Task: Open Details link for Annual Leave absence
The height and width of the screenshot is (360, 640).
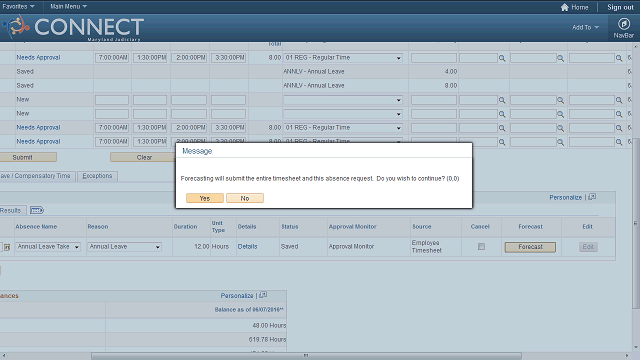Action: (x=247, y=247)
